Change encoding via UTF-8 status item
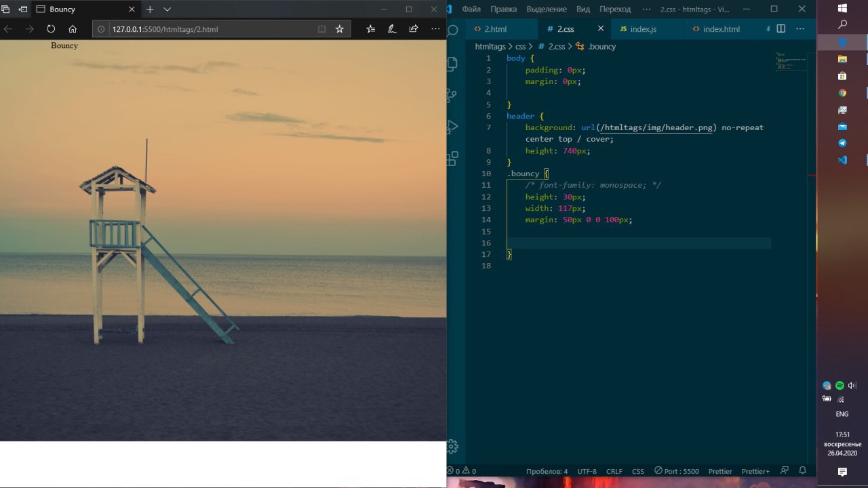 (x=587, y=471)
